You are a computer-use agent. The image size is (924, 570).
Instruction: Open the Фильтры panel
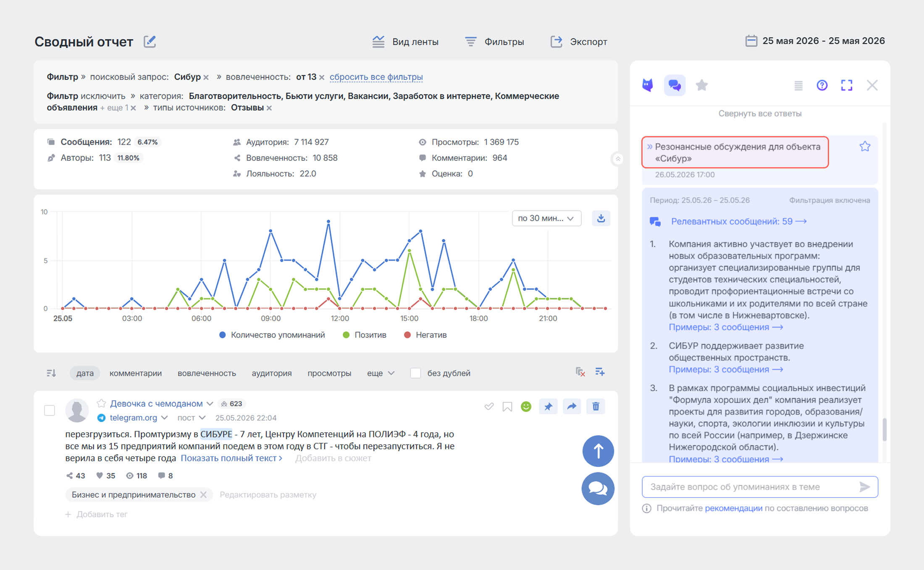click(494, 42)
